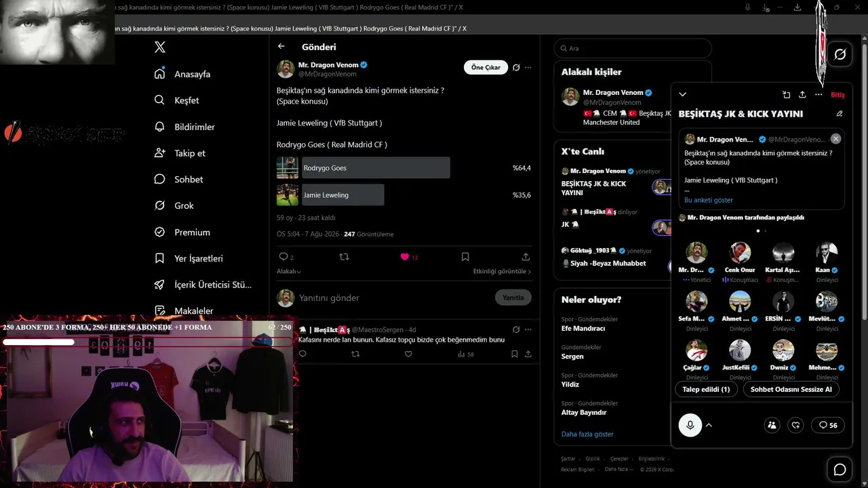Vote for Rodrygo Goes in the poll
This screenshot has height=488, width=868.
coord(376,168)
